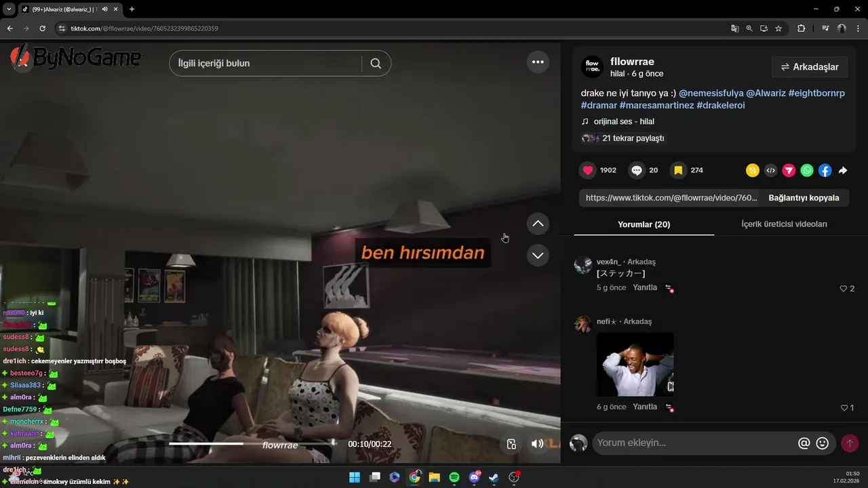Click Bağlantıyı kopyala to copy link
The height and width of the screenshot is (488, 868).
(804, 198)
